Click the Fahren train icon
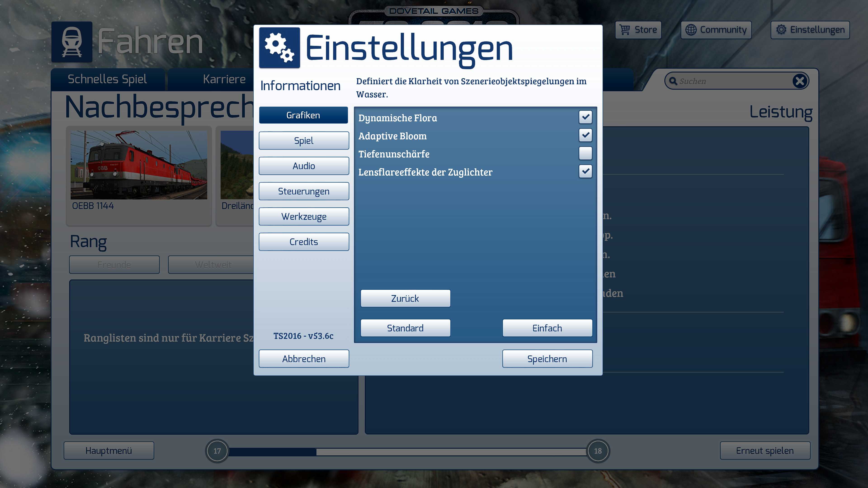Screen dimensions: 868x488 (72, 42)
